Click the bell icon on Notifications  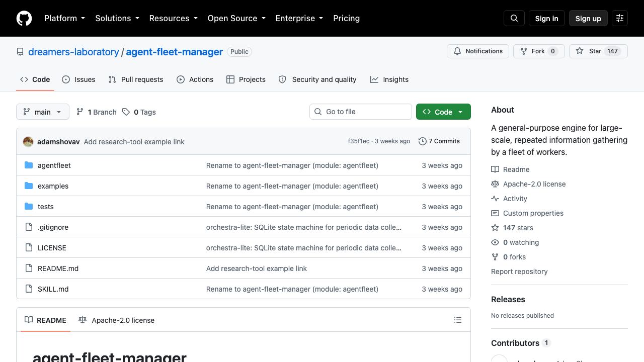(x=457, y=51)
